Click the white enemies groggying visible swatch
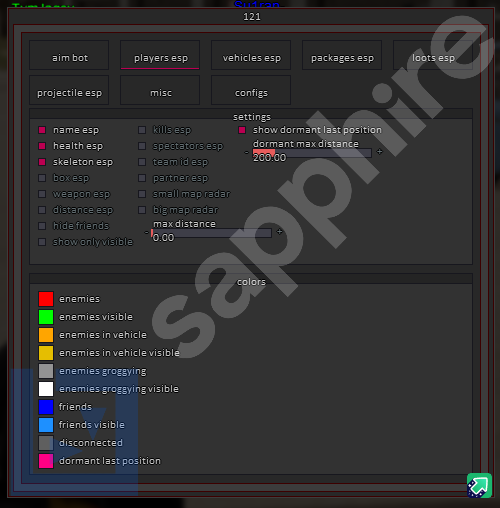The image size is (500, 508). [x=46, y=389]
